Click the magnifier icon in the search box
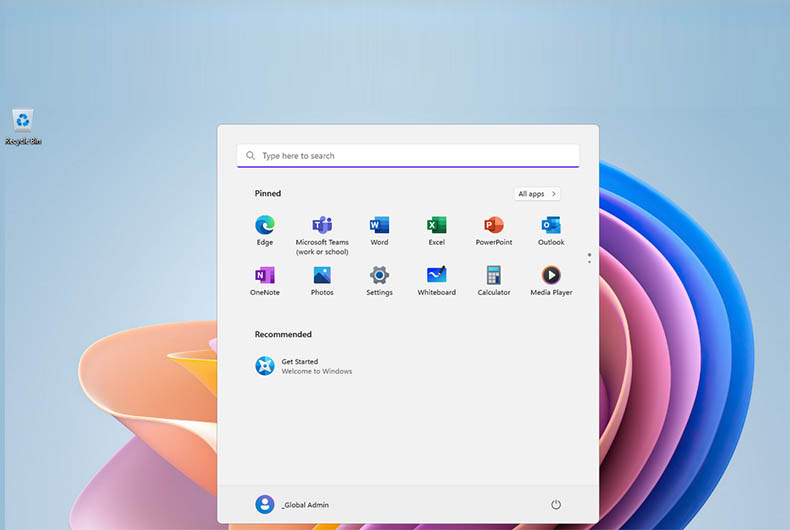 pyautogui.click(x=250, y=156)
